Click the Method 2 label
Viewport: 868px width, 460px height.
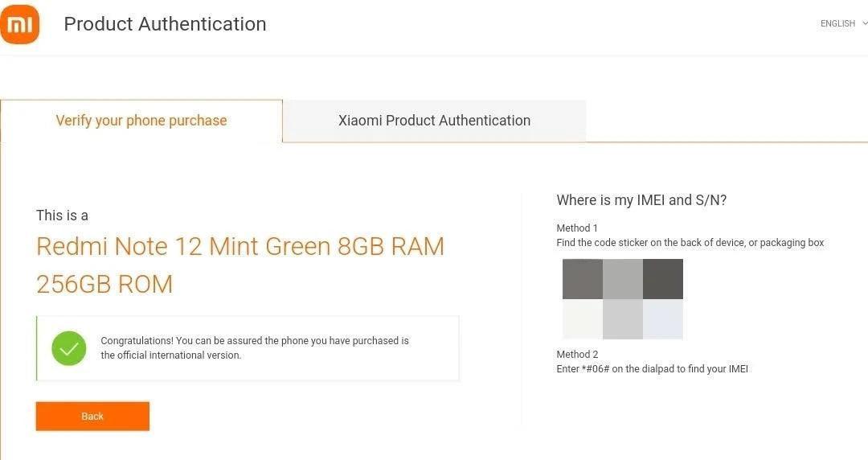tap(577, 355)
